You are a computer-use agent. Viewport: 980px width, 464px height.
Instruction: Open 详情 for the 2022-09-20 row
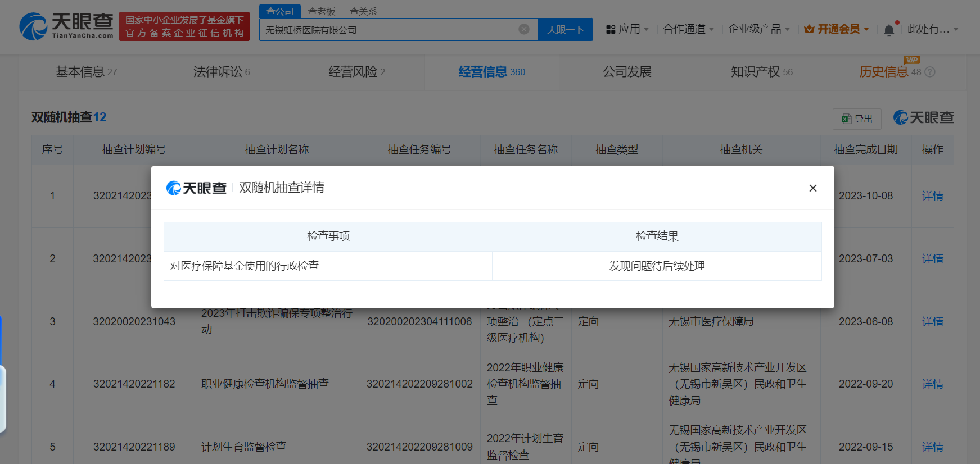click(x=933, y=384)
